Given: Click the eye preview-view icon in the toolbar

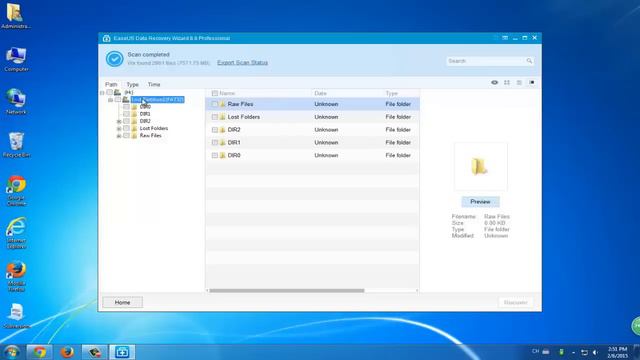Looking at the screenshot, I should [x=494, y=82].
